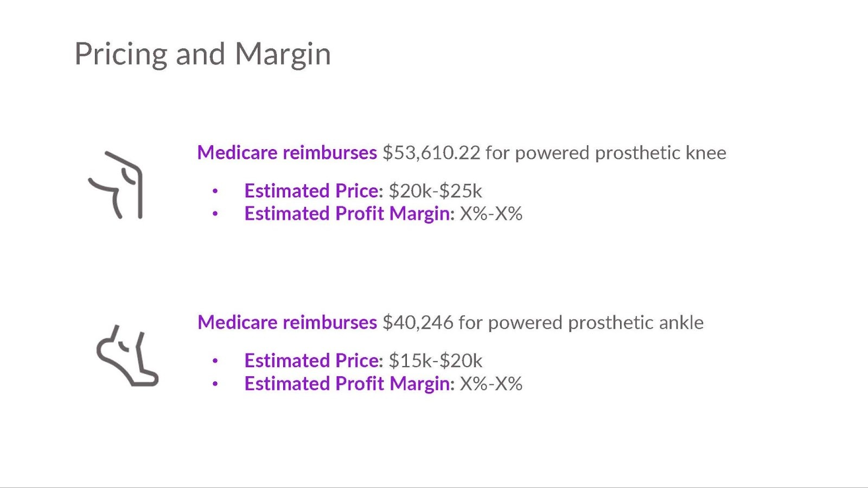Click the ankle X%-X% margin placeholder
The image size is (868, 488).
pyautogui.click(x=491, y=384)
